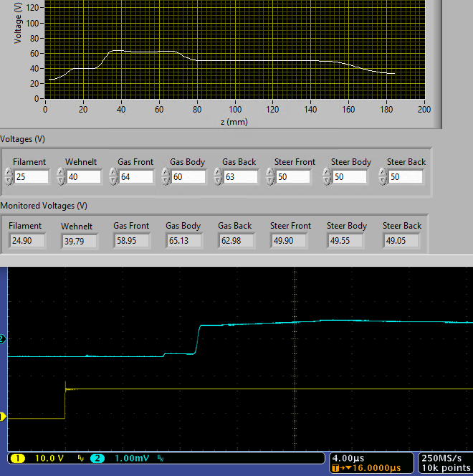Screen dimensions: 473x476
Task: Click the monitored Gas Body voltage readout
Action: pyautogui.click(x=181, y=241)
